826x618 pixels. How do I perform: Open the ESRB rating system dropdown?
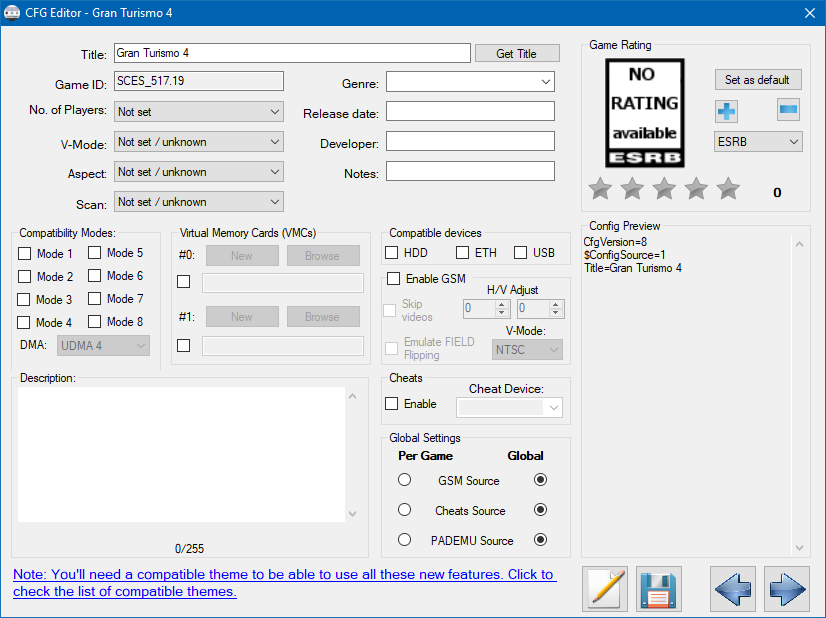pyautogui.click(x=758, y=142)
